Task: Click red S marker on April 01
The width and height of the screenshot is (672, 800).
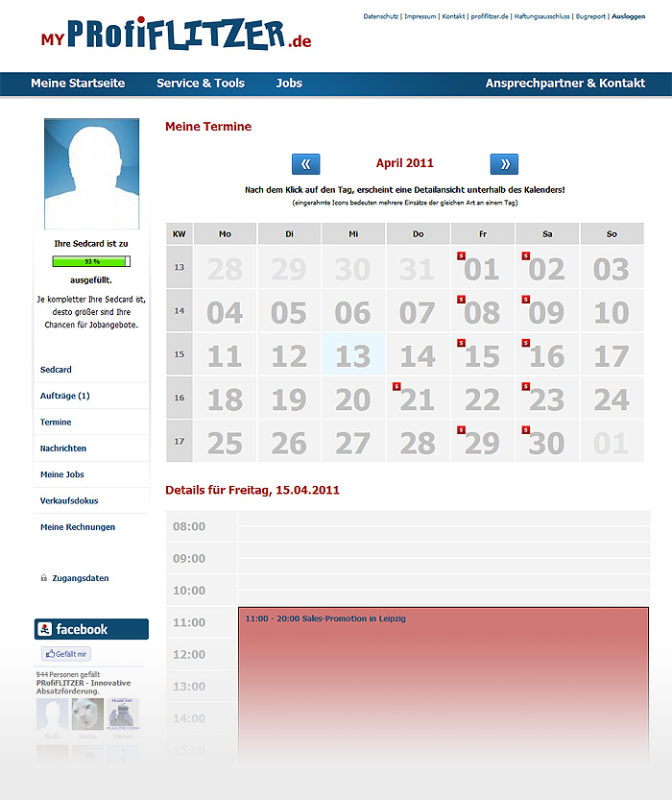Action: coord(461,255)
